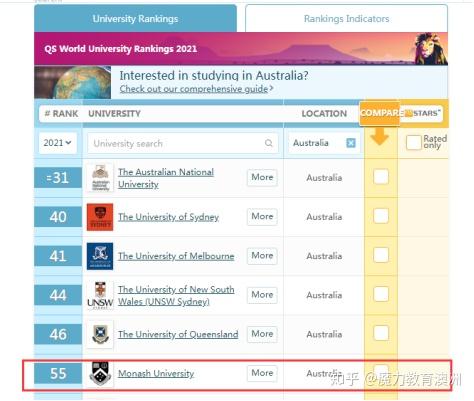Click More for Monash University
474x401 pixels.
tap(262, 373)
